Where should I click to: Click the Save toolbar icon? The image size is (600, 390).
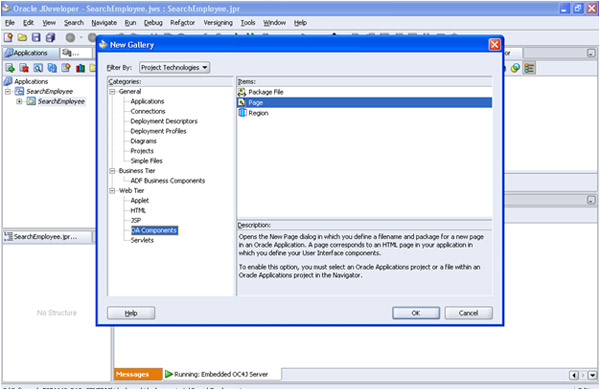[36, 37]
